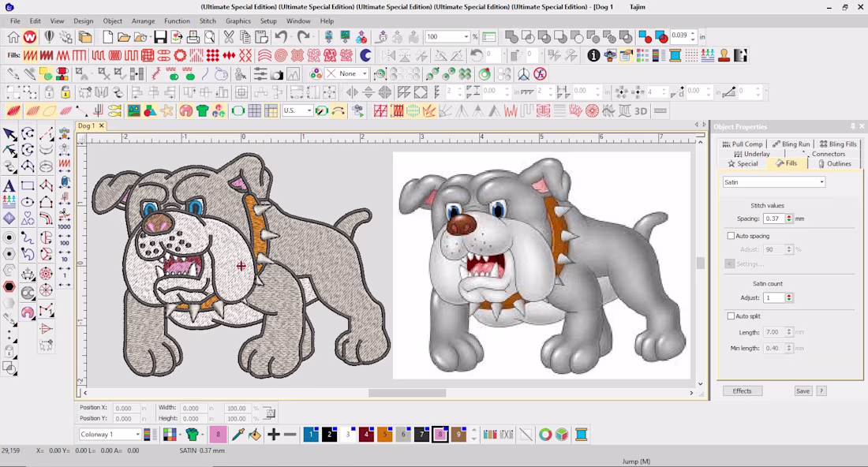Select orange color swatch 5

385,435
